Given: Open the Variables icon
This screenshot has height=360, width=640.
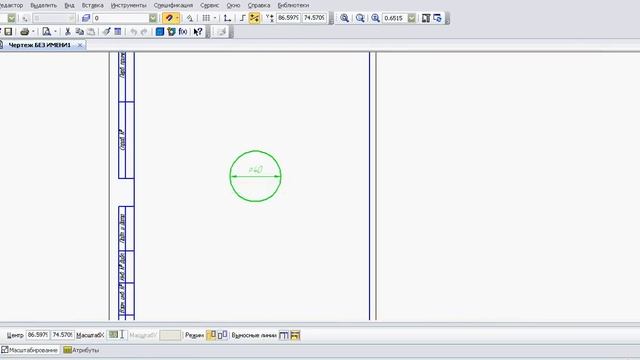Looking at the screenshot, I should [x=171, y=31].
